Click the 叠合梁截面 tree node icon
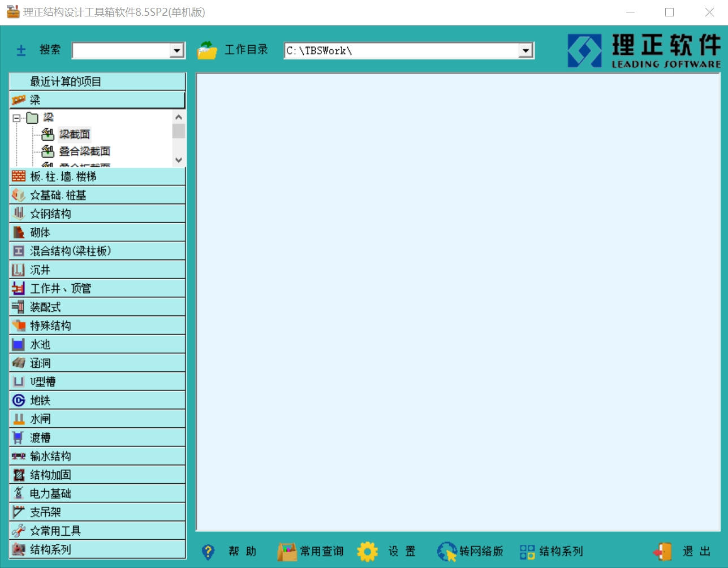 coord(48,151)
